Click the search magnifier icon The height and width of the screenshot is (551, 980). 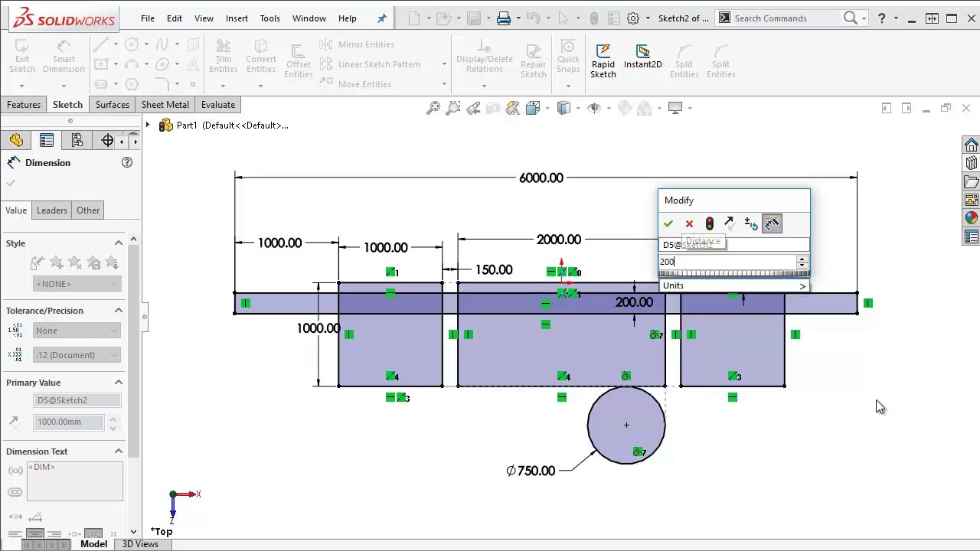pos(851,18)
